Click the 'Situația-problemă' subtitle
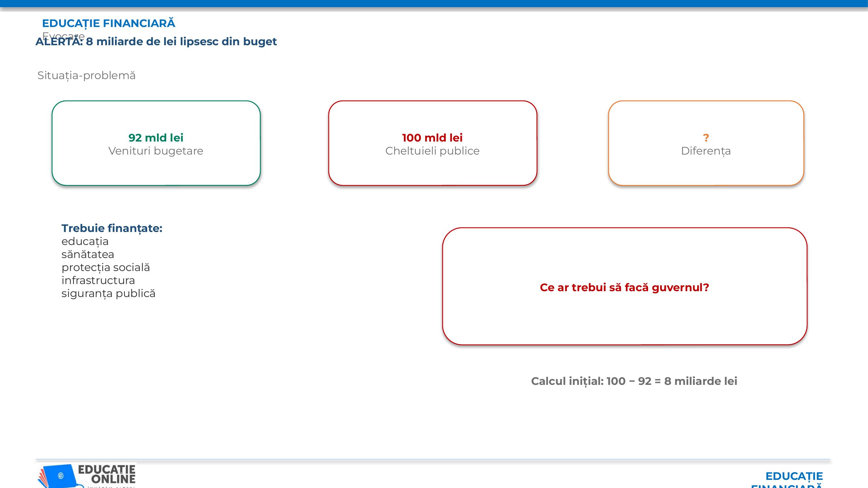 click(x=87, y=75)
